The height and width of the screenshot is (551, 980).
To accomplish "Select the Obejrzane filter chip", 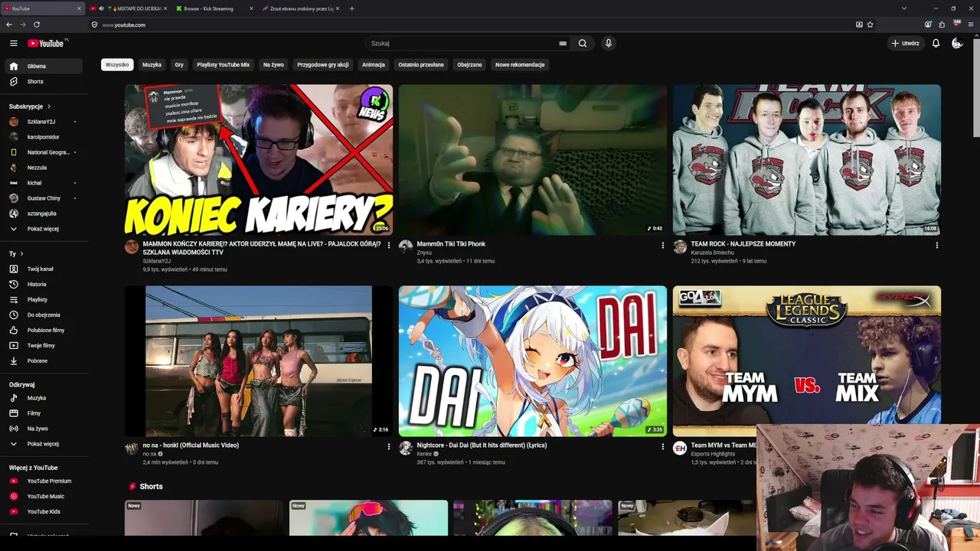I will [x=469, y=65].
